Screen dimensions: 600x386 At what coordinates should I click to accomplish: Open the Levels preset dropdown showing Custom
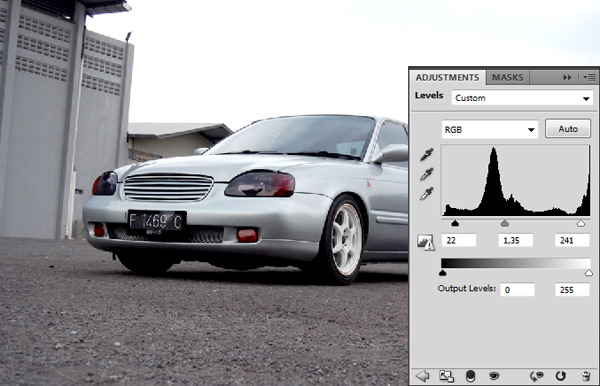click(x=522, y=98)
